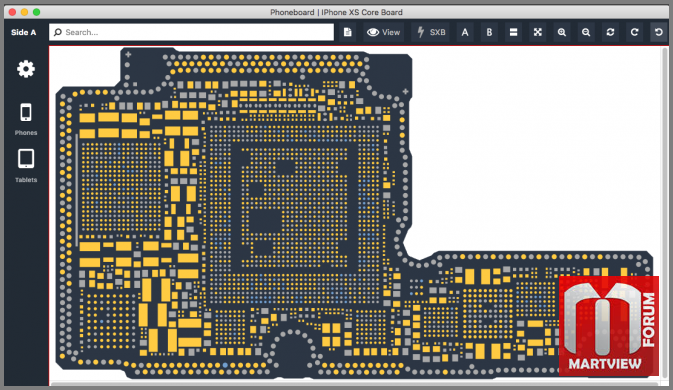Click into the Search field

[x=191, y=32]
